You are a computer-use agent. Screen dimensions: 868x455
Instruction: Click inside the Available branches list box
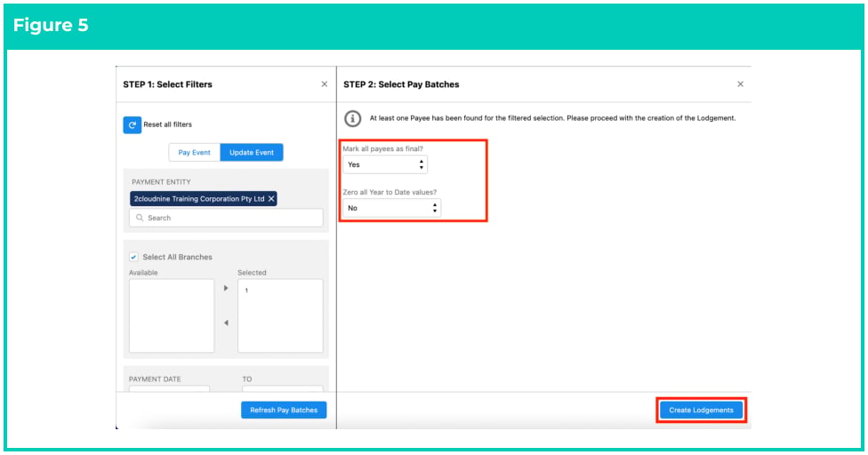(x=172, y=315)
